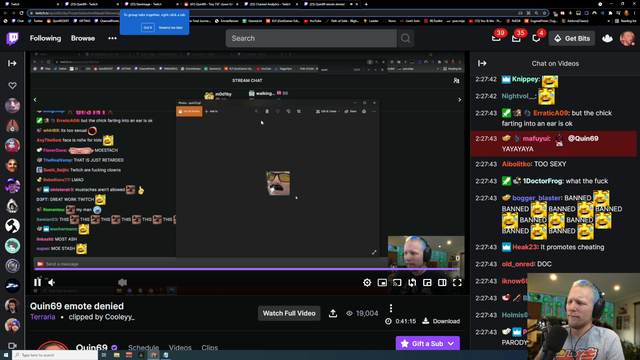The width and height of the screenshot is (640, 360).
Task: Click the zoom magnifier in the Photos toolbar
Action: click(x=256, y=111)
